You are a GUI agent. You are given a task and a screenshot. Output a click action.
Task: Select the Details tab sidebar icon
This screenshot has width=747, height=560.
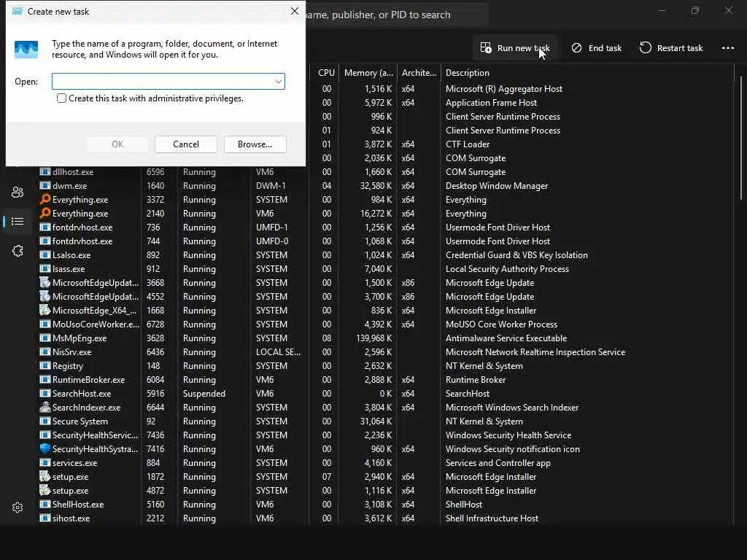click(x=18, y=222)
